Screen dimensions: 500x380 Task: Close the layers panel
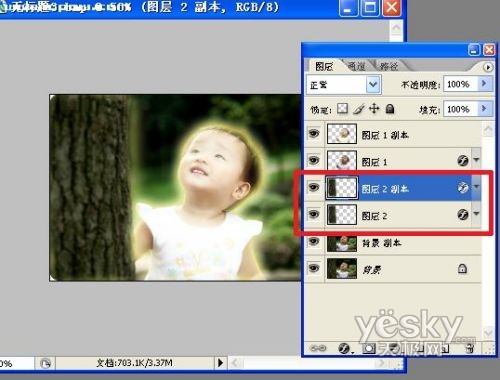[489, 50]
